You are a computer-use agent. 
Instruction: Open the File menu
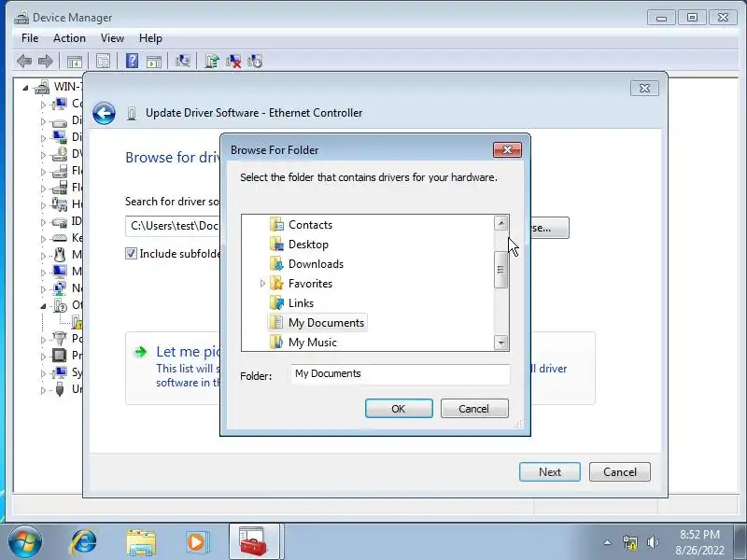coord(30,38)
